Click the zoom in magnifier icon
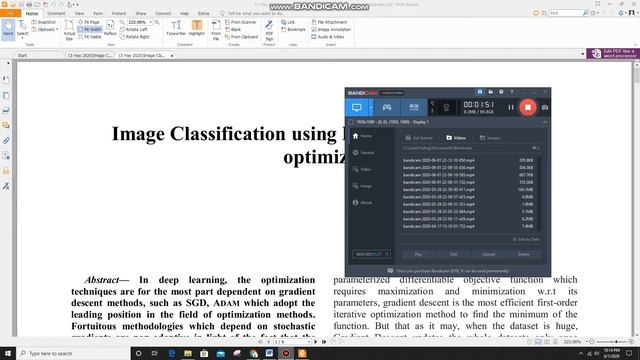640x360 pixels. click(x=157, y=22)
